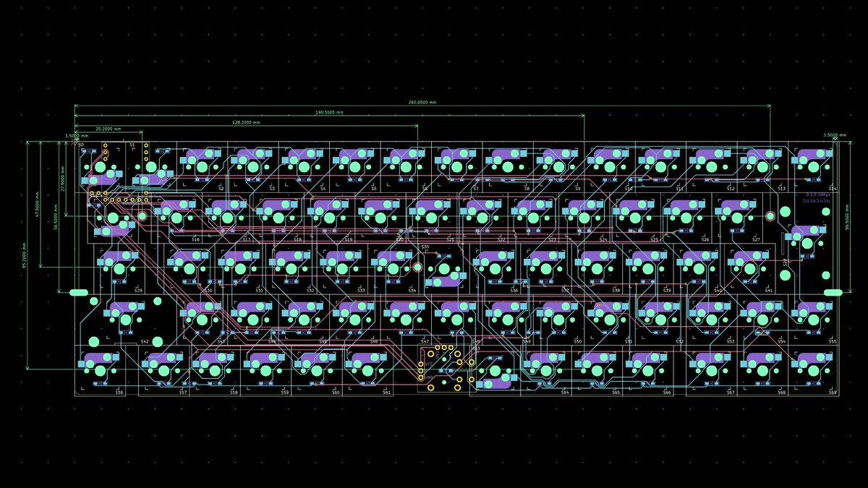Click the S26 reference text
The image size is (868, 488).
(x=705, y=239)
